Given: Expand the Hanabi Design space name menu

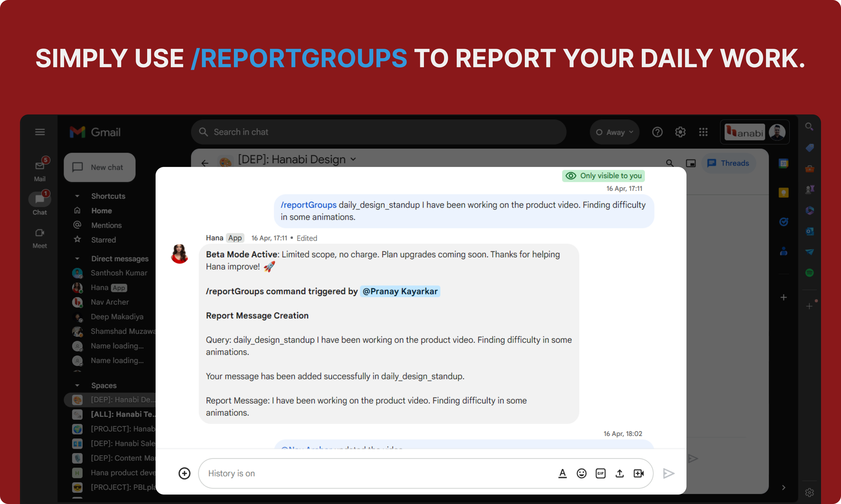Looking at the screenshot, I should (x=353, y=159).
